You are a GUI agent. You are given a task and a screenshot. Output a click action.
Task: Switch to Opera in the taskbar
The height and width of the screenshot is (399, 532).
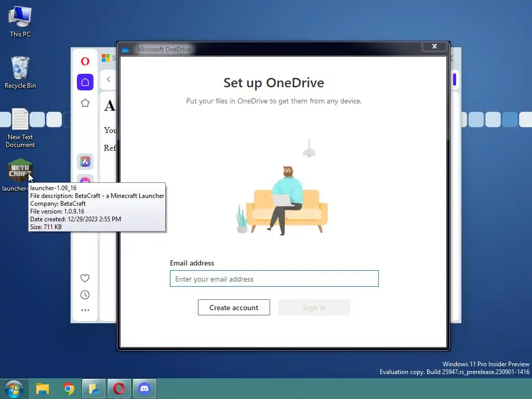[119, 389]
